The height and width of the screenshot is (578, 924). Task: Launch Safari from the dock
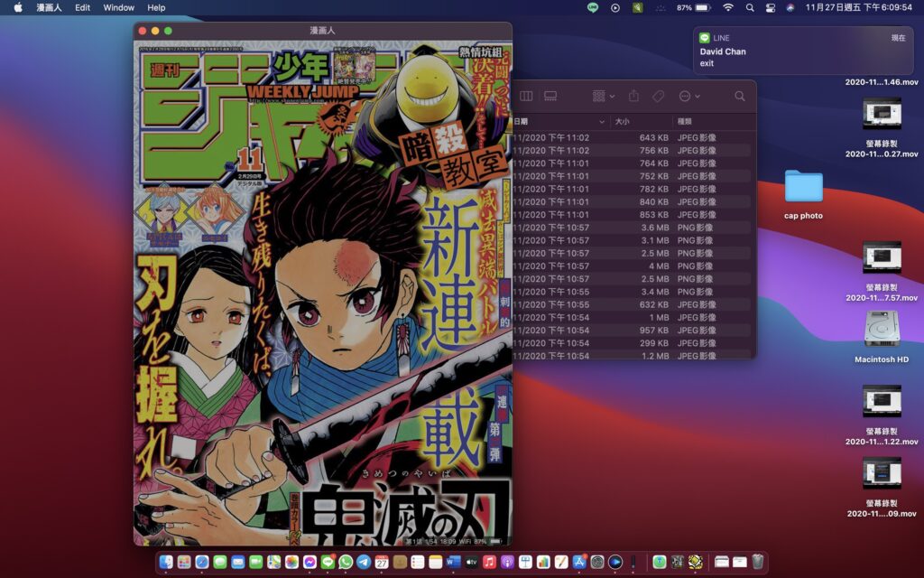(202, 562)
